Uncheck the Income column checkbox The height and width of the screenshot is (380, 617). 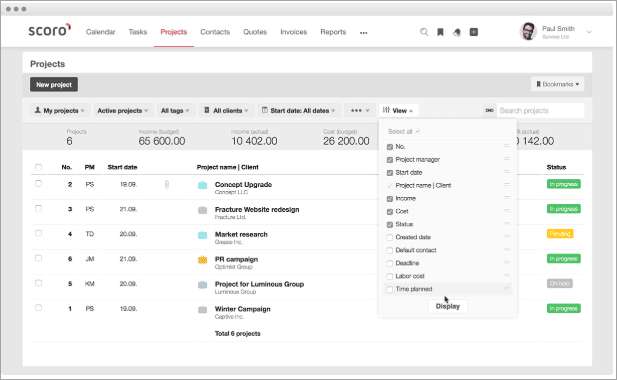[390, 199]
